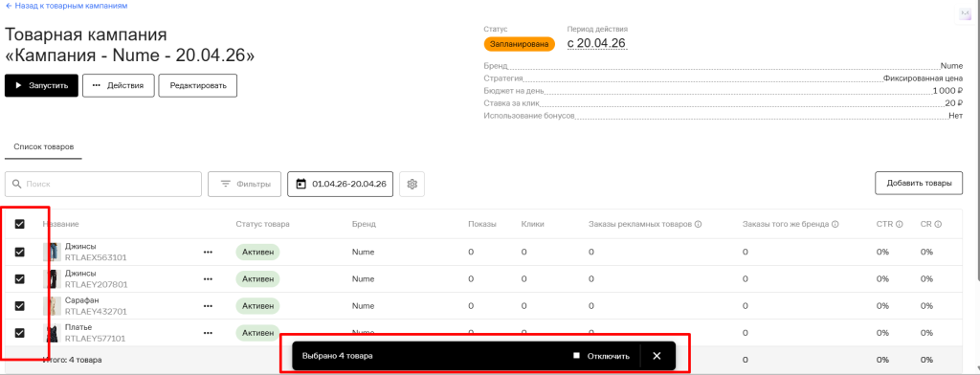The image size is (980, 375).
Task: Click the Статус товара column header
Action: 262,224
